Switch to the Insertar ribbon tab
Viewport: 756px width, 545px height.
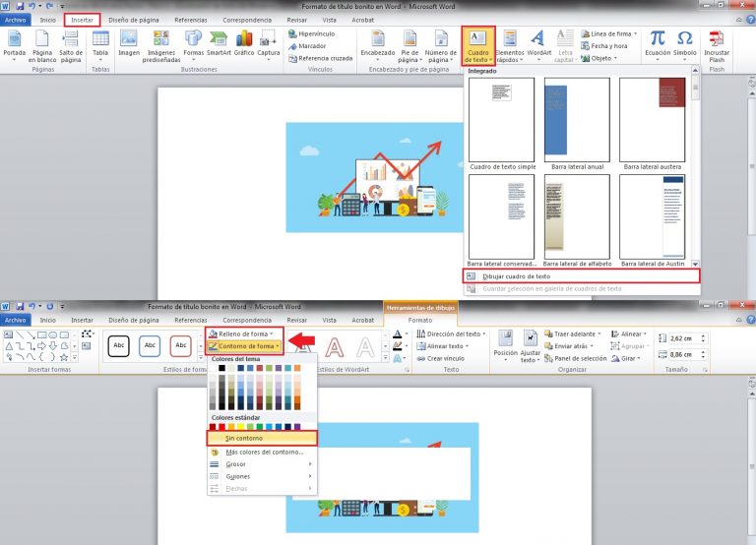[x=82, y=20]
